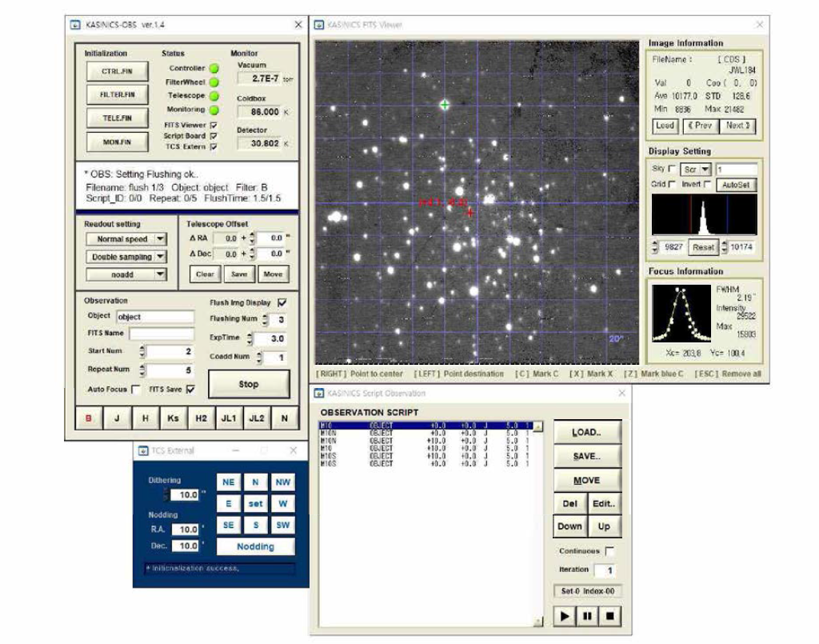Image resolution: width=819 pixels, height=644 pixels.
Task: Select the H filter button
Action: click(x=146, y=418)
